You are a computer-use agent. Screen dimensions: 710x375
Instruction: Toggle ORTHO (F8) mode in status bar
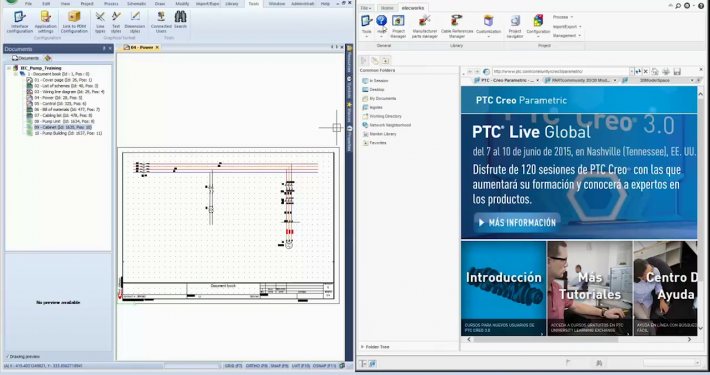tap(256, 365)
